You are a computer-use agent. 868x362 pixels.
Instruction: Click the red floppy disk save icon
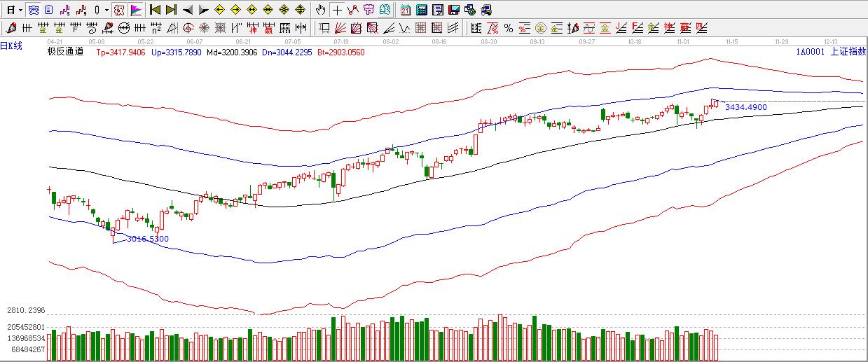pos(453,10)
